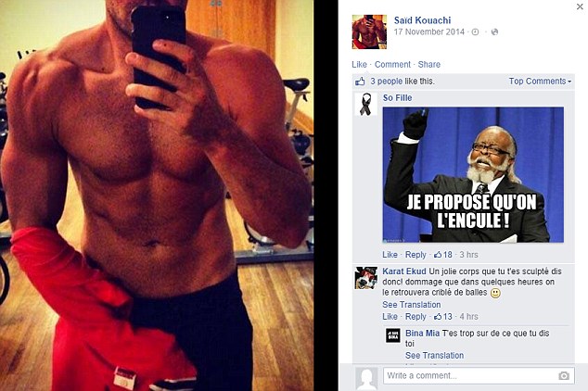Screen dimensions: 588x391
Task: Click See Translation under Karat Ekud's comment
Action: click(412, 305)
